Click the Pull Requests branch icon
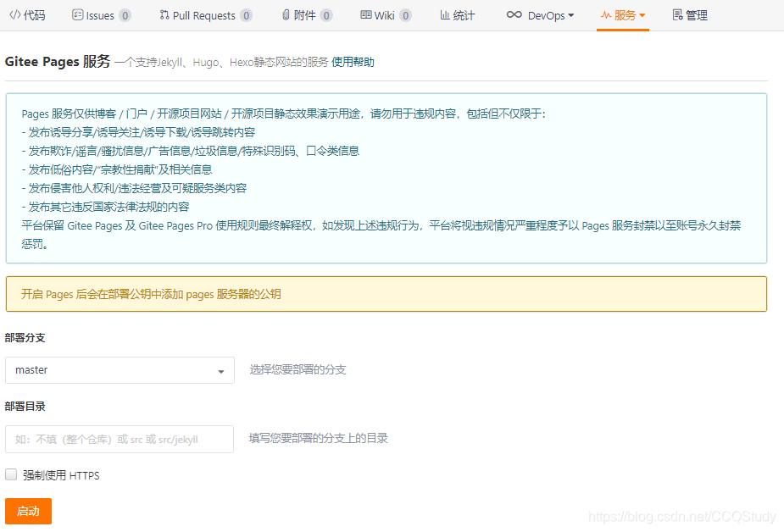The width and height of the screenshot is (784, 532). (x=164, y=15)
